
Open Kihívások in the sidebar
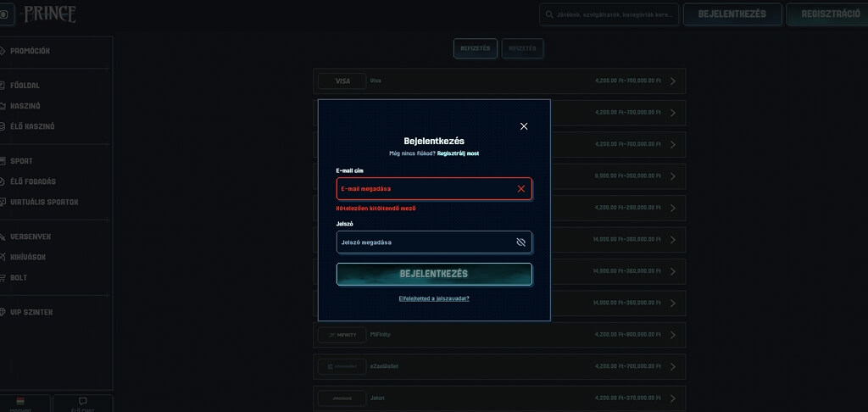click(x=28, y=257)
